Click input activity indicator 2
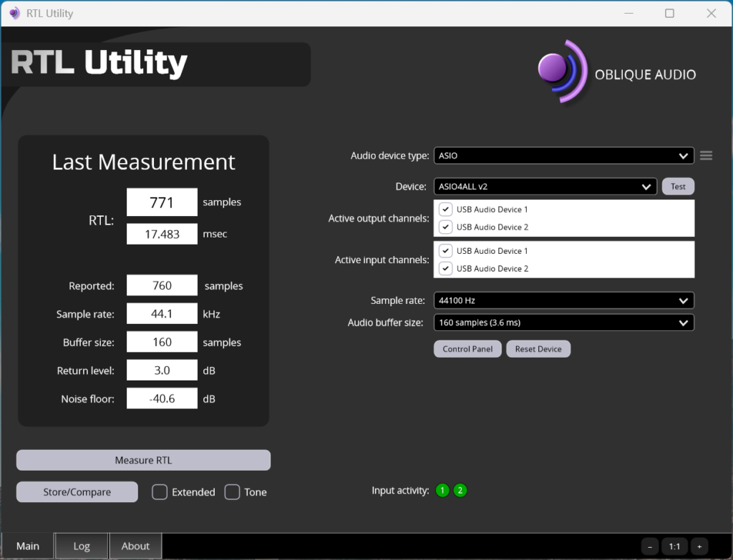The height and width of the screenshot is (560, 733). click(x=460, y=491)
